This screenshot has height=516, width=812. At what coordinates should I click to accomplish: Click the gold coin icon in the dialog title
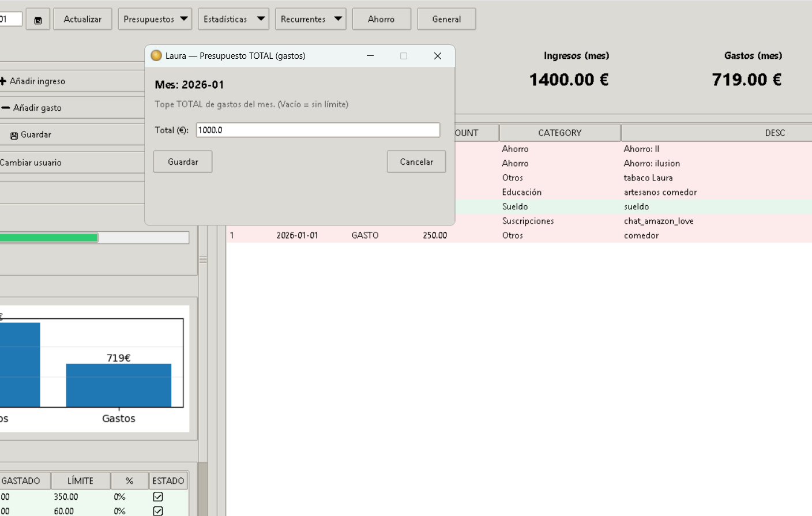coord(156,56)
